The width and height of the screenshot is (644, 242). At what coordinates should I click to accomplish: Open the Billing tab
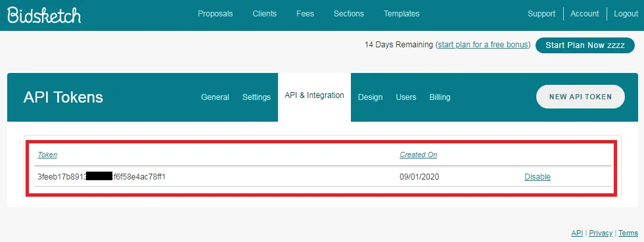440,97
